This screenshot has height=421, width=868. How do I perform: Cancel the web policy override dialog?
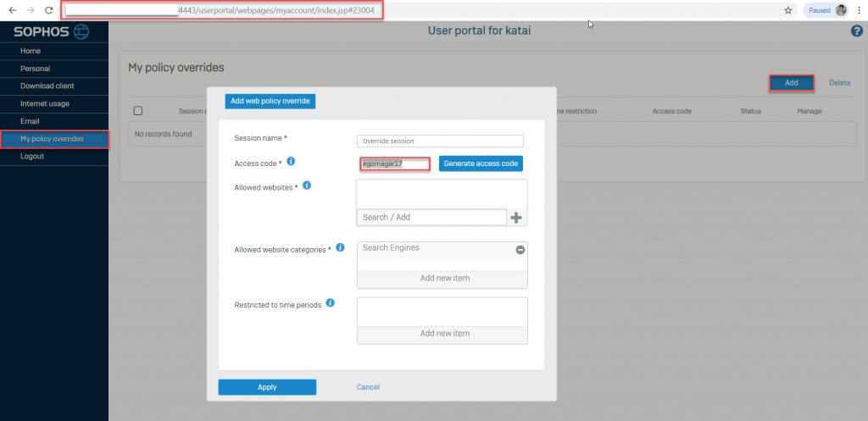point(368,387)
